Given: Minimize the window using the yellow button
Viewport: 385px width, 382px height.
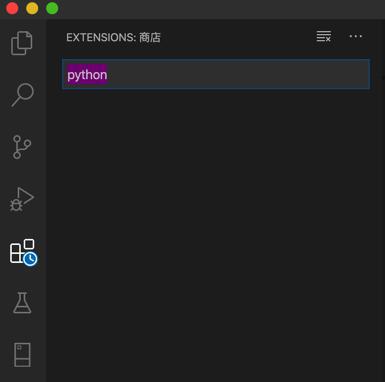Looking at the screenshot, I should [x=32, y=8].
